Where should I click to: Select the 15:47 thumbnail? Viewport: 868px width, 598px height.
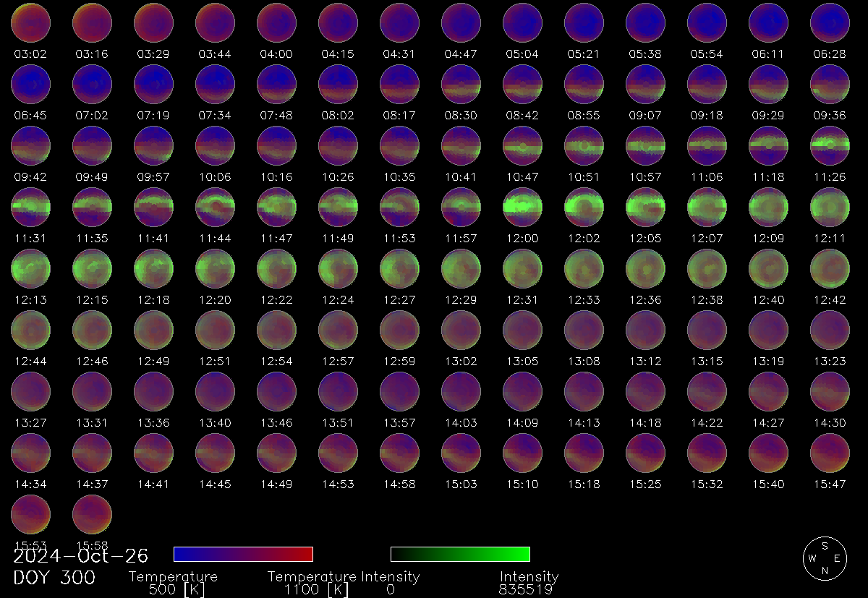coord(830,452)
